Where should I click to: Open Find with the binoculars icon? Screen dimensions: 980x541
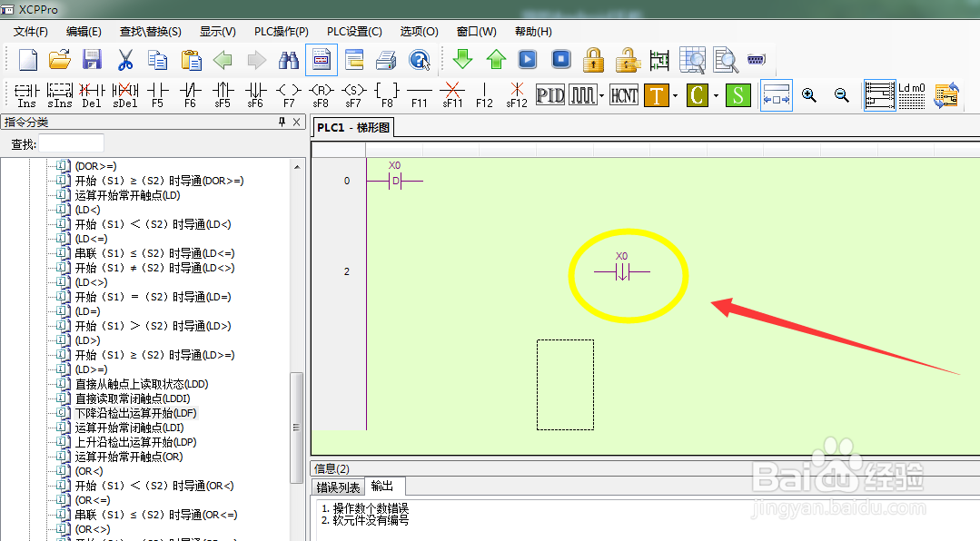(x=288, y=60)
